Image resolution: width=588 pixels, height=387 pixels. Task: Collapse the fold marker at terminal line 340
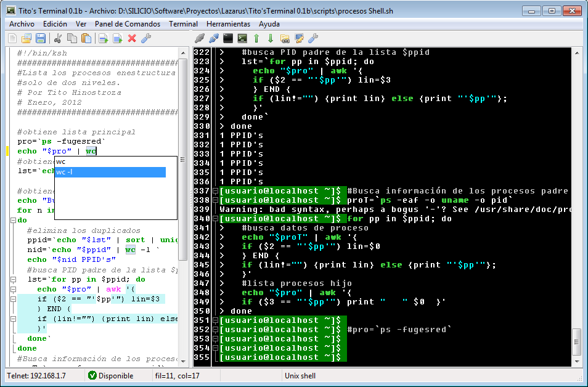point(215,219)
